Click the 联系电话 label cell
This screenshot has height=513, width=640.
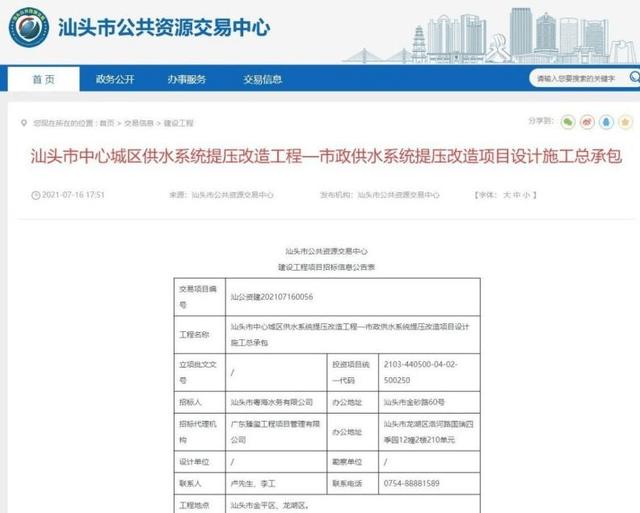[353, 484]
